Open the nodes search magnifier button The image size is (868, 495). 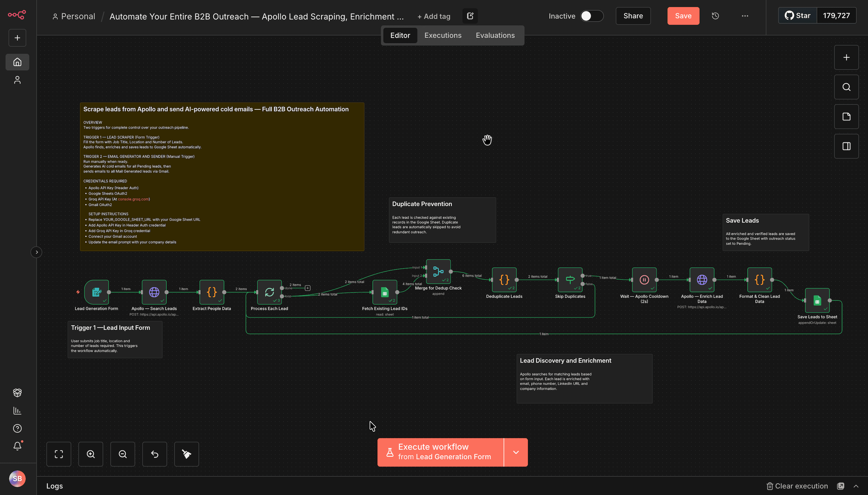(x=846, y=87)
